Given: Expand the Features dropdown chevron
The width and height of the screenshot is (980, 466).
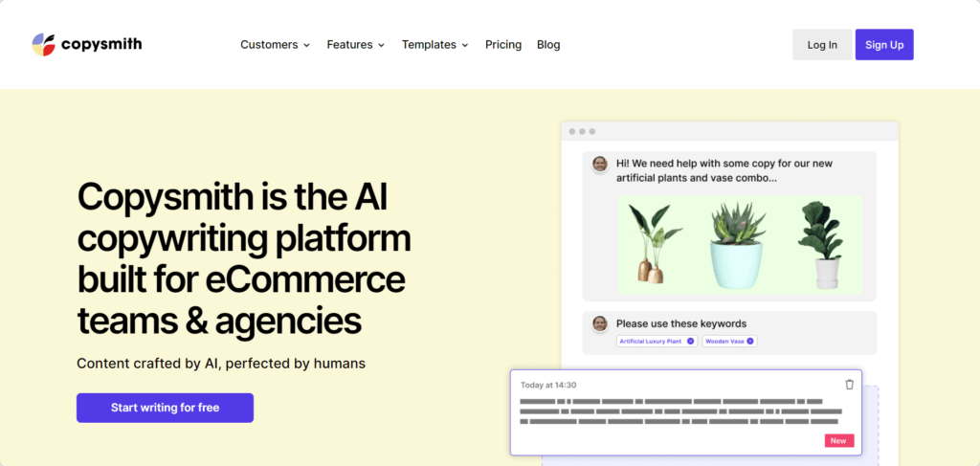Looking at the screenshot, I should tap(381, 46).
